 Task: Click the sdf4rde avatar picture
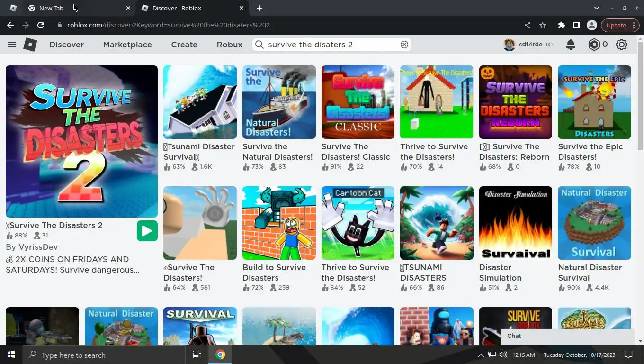coord(510,45)
